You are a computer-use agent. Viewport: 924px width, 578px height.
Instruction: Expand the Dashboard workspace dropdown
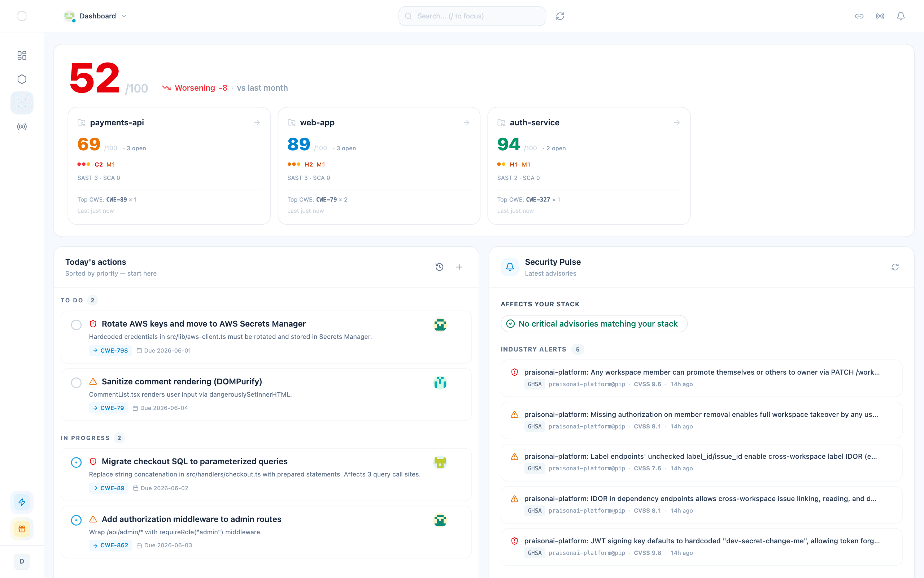95,16
